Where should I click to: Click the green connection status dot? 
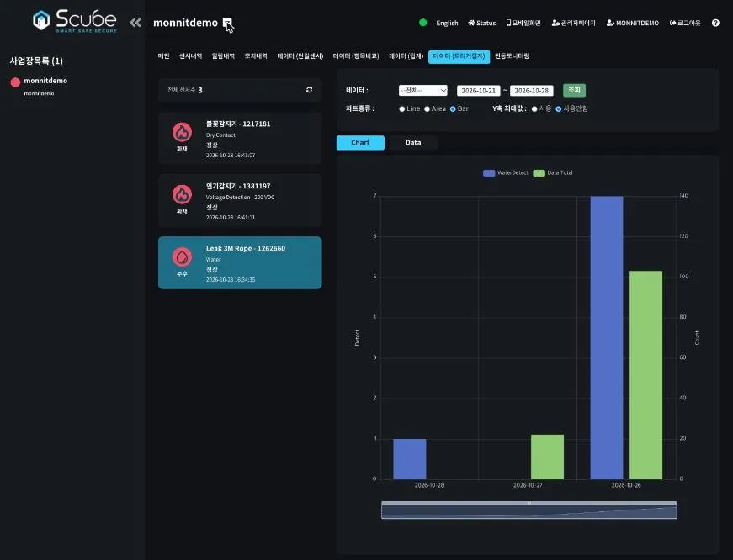422,23
